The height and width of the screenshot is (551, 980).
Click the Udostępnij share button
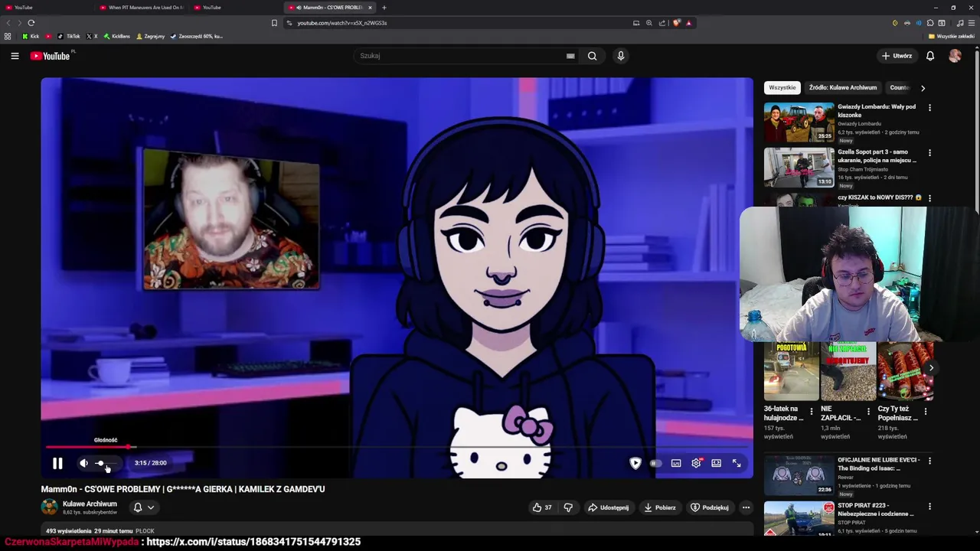[608, 507]
